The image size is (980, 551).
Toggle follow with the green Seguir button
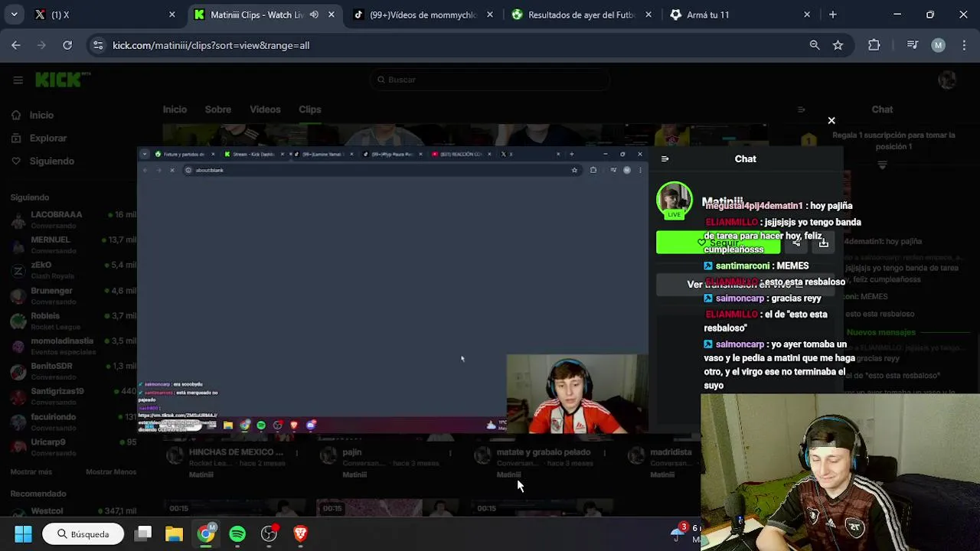coord(718,243)
